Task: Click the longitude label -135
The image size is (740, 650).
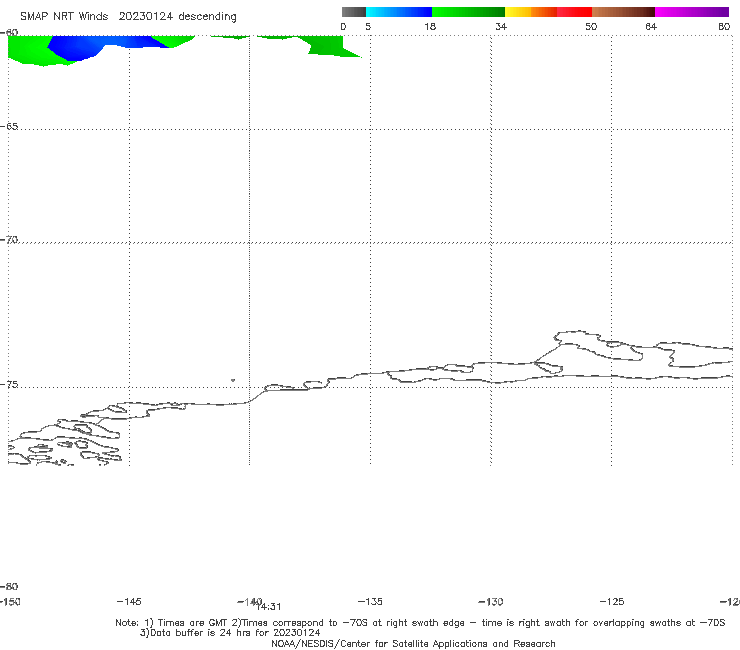Action: tap(370, 601)
